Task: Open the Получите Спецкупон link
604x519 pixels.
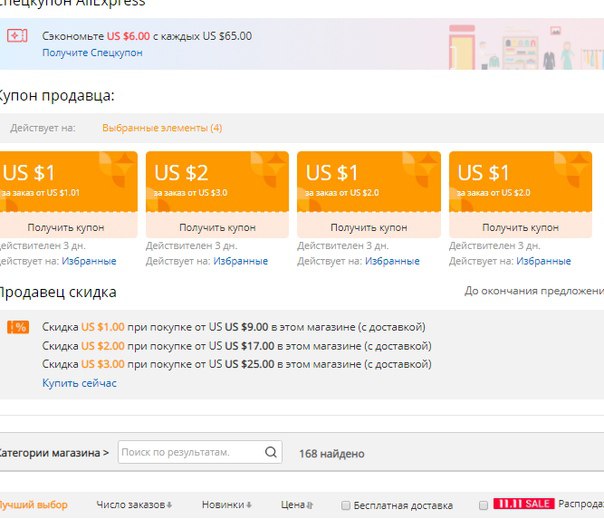Action: pyautogui.click(x=92, y=52)
